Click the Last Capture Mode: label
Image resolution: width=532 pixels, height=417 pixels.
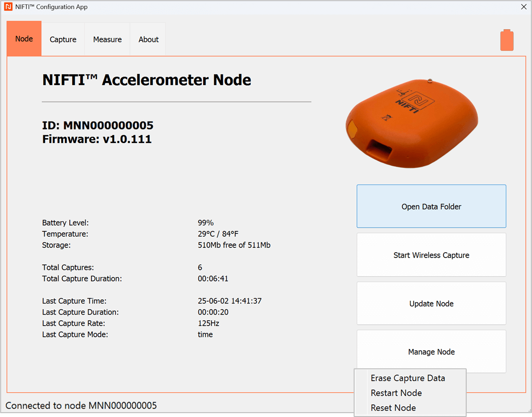point(75,335)
